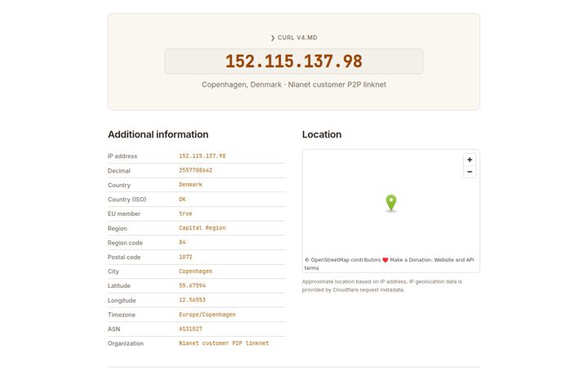Click the map zoom in plus button
Image resolution: width=588 pixels, height=368 pixels.
470,159
